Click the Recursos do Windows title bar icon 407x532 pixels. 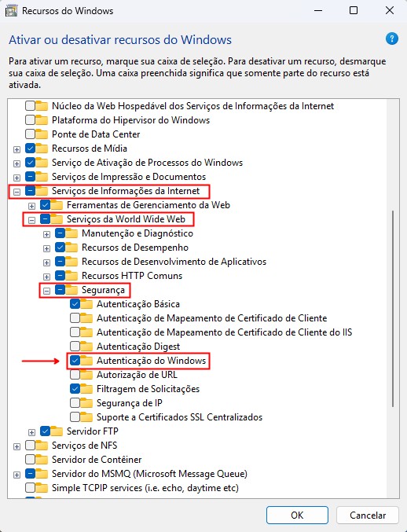coord(12,10)
